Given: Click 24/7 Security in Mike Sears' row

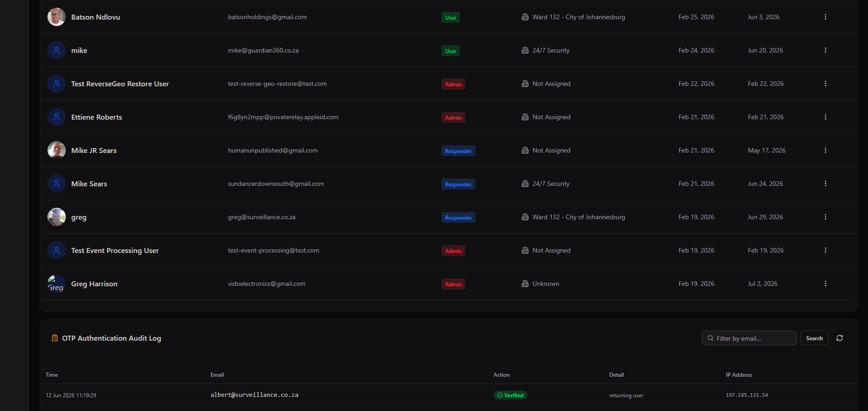Looking at the screenshot, I should click(x=551, y=184).
